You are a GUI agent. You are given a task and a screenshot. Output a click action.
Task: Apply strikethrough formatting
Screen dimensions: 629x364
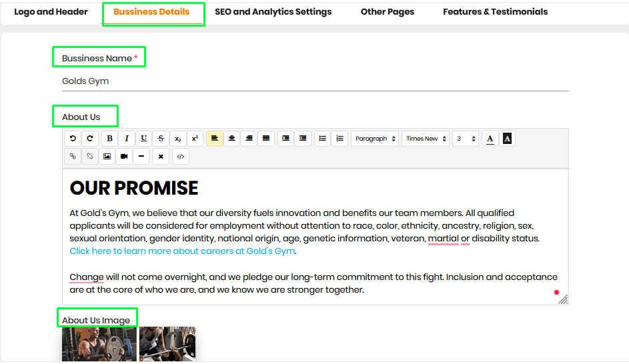pos(161,139)
